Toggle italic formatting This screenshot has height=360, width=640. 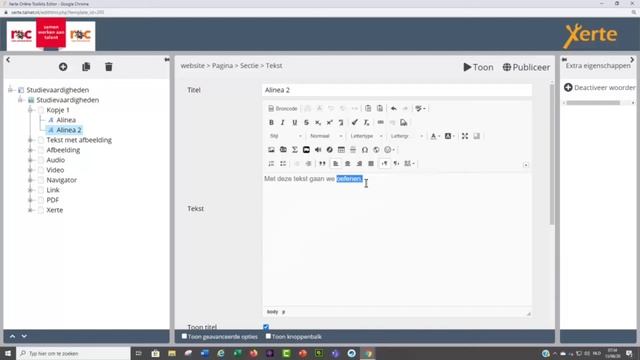tap(282, 122)
